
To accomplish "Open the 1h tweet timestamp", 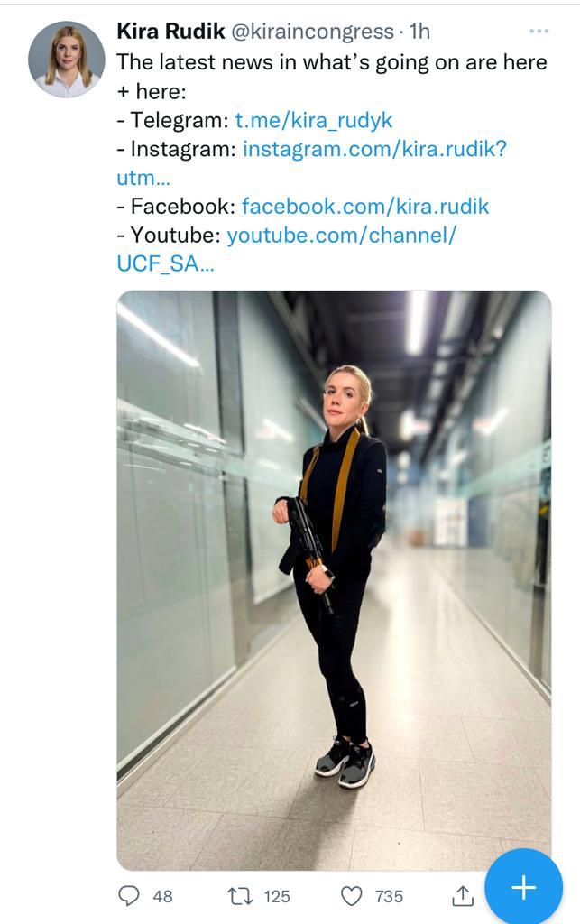I will coord(419,32).
